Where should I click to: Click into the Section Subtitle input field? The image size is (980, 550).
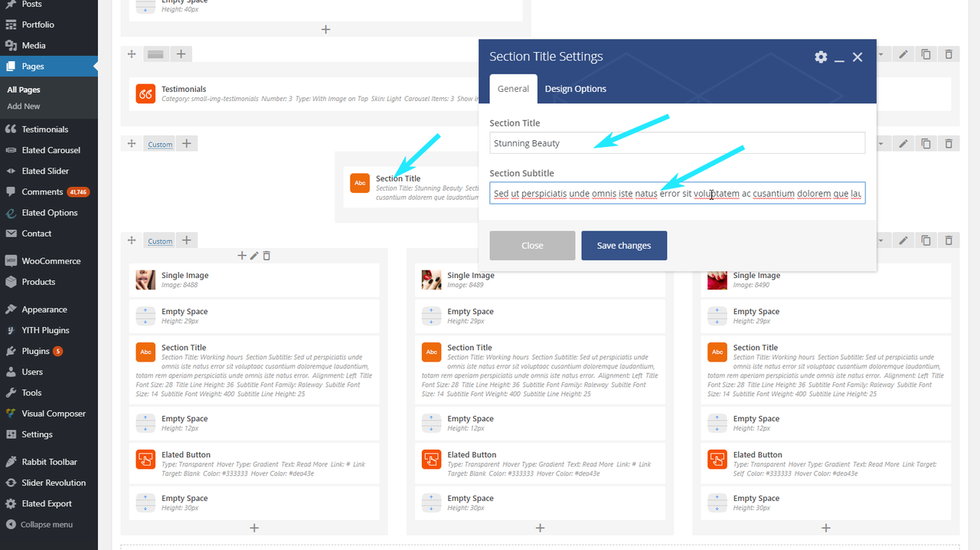678,194
